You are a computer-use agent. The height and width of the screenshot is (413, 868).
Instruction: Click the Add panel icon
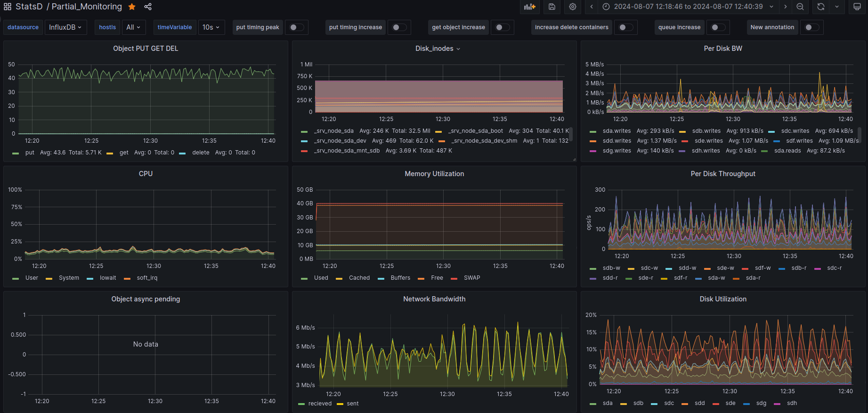click(x=530, y=7)
